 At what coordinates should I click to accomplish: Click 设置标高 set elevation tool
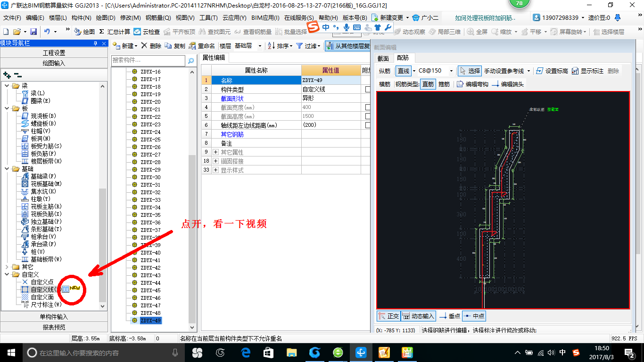coord(552,71)
